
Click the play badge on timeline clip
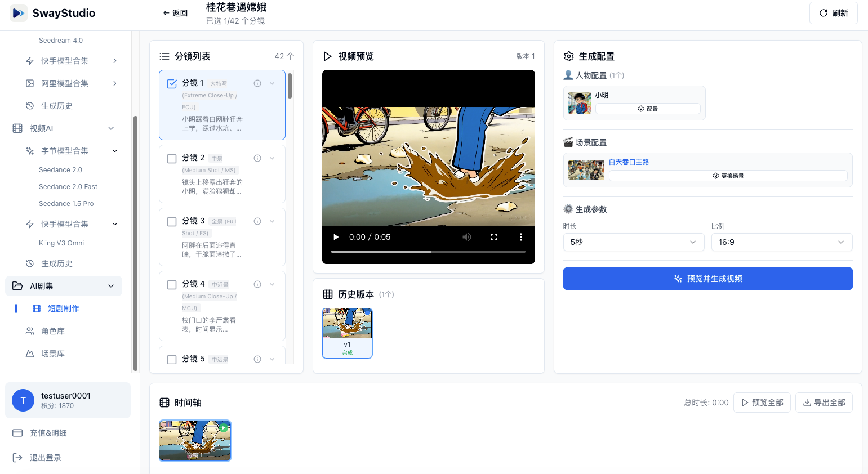224,428
